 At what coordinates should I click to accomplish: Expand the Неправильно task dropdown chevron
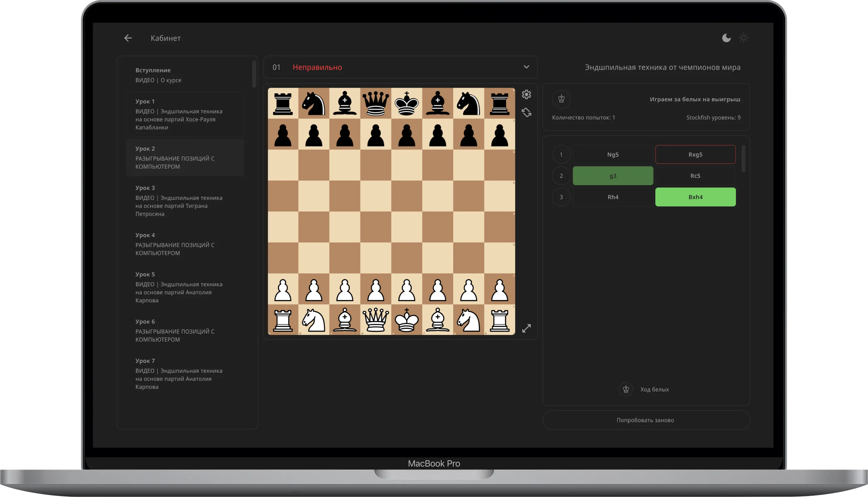(x=526, y=67)
